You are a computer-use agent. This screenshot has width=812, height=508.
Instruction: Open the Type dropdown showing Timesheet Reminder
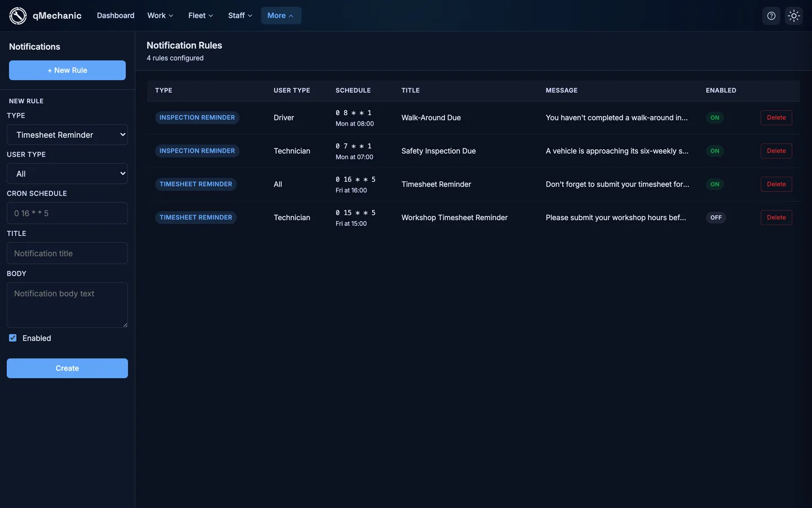(x=67, y=135)
